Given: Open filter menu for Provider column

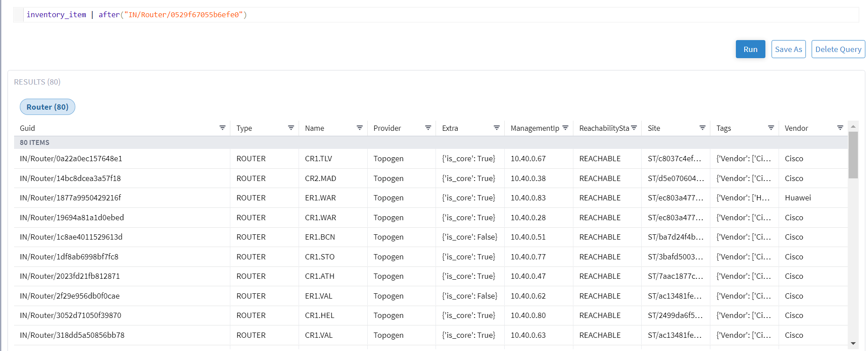Looking at the screenshot, I should [x=428, y=128].
